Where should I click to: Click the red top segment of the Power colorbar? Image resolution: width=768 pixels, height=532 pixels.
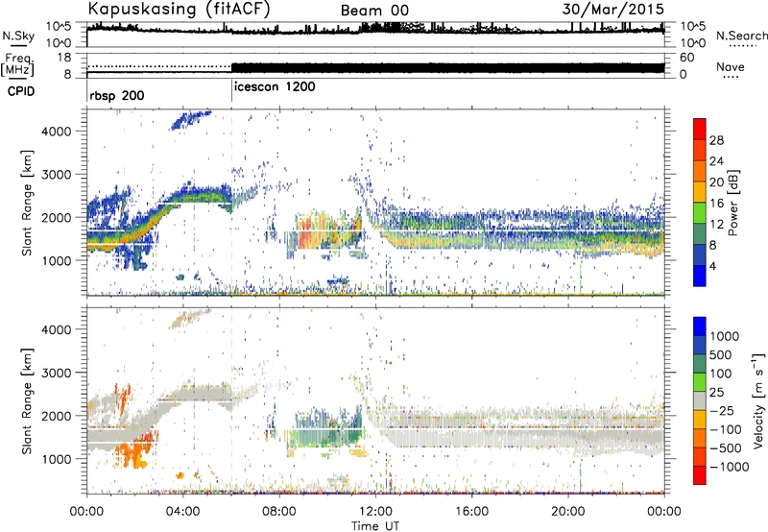pyautogui.click(x=700, y=129)
